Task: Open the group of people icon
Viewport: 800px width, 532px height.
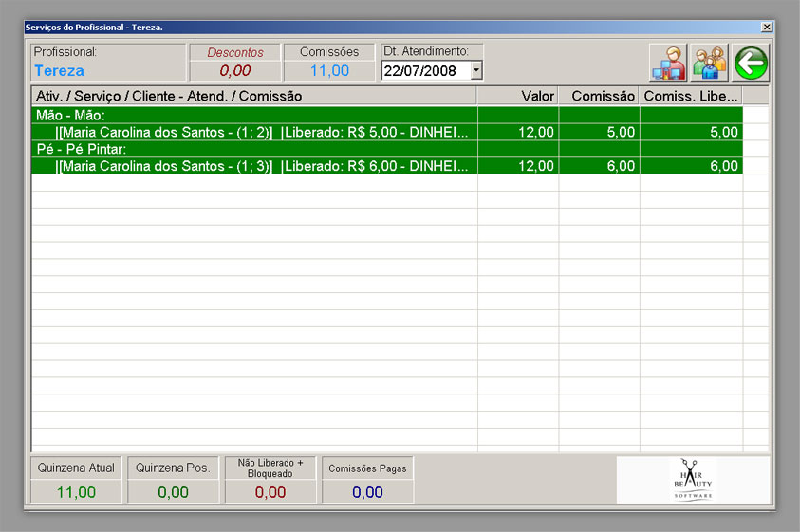Action: coord(709,63)
